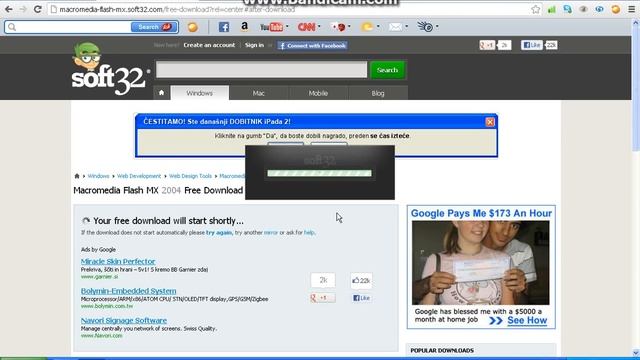Expand the mail toolbar dropdown arrow
This screenshot has height=360, width=640.
click(x=407, y=27)
